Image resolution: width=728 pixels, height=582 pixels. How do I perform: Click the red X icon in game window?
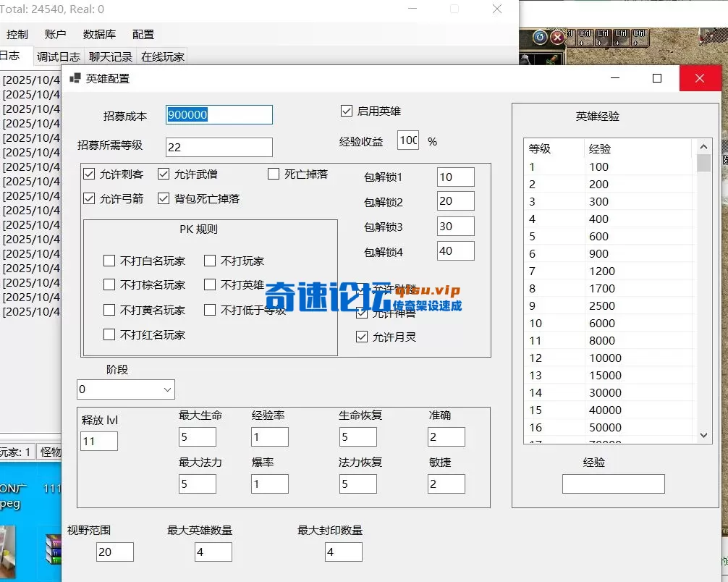click(x=557, y=37)
